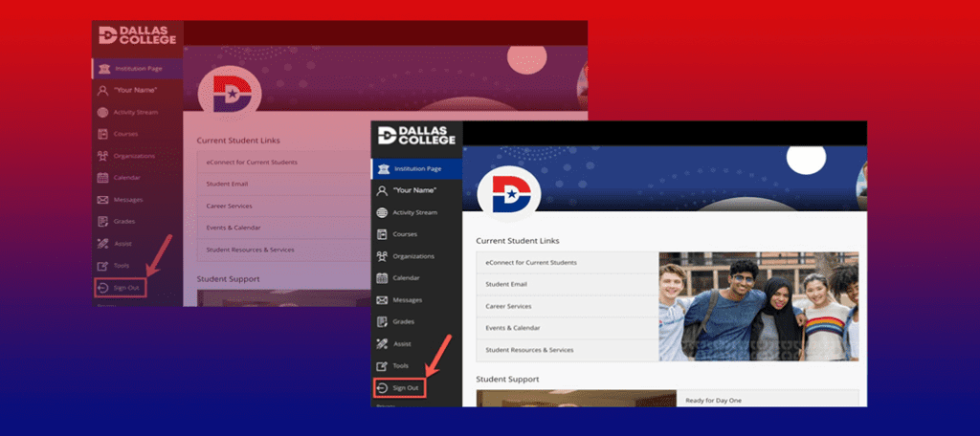
Task: Click Courses icon in back window
Action: point(103,134)
